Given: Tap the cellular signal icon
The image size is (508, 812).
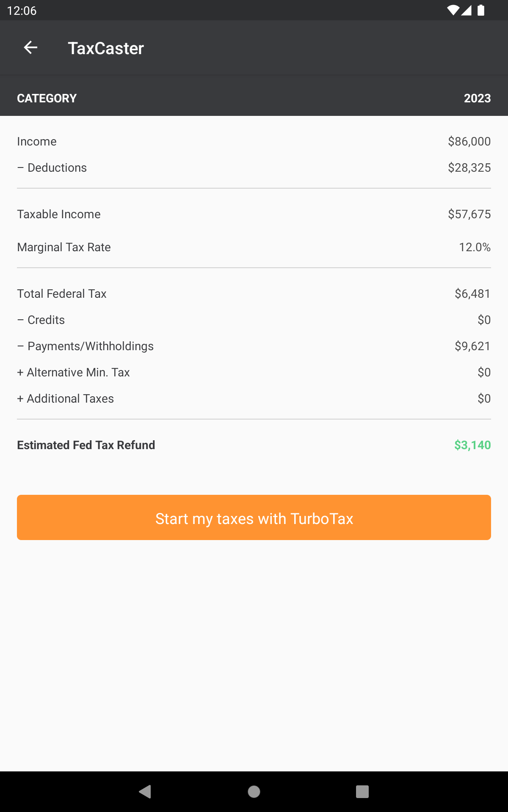Looking at the screenshot, I should (467, 10).
